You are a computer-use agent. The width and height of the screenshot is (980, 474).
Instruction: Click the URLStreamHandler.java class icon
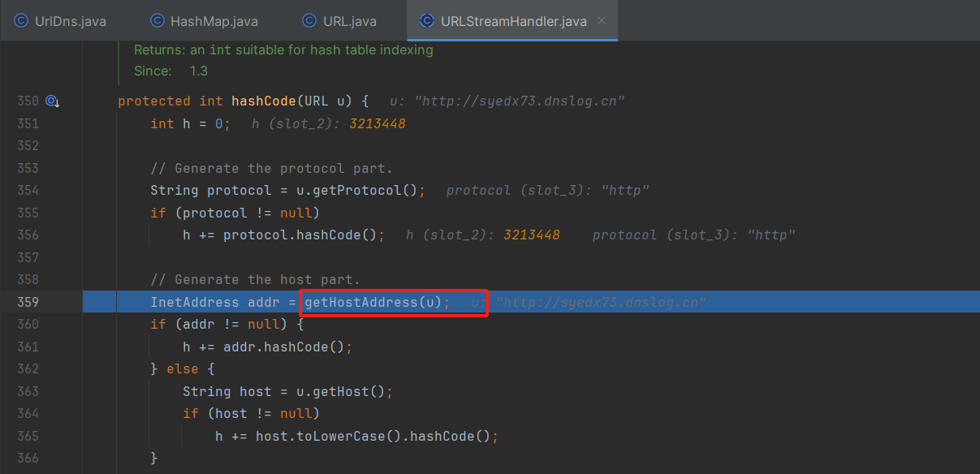[427, 21]
